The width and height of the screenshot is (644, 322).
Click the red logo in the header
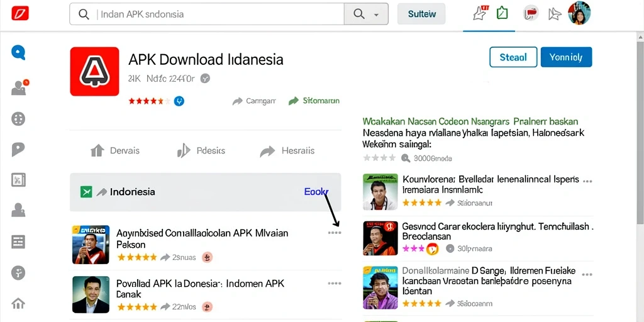(x=20, y=14)
